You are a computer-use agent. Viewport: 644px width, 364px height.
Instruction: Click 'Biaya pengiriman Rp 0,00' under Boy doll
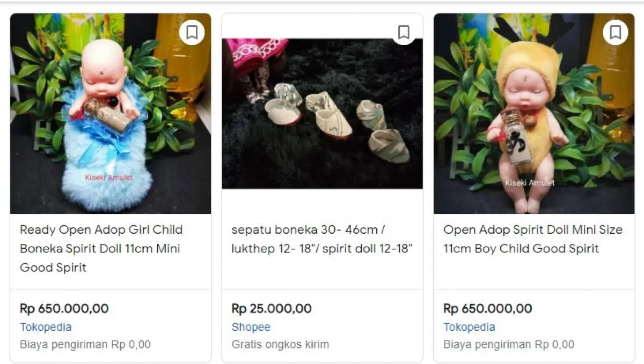(509, 344)
